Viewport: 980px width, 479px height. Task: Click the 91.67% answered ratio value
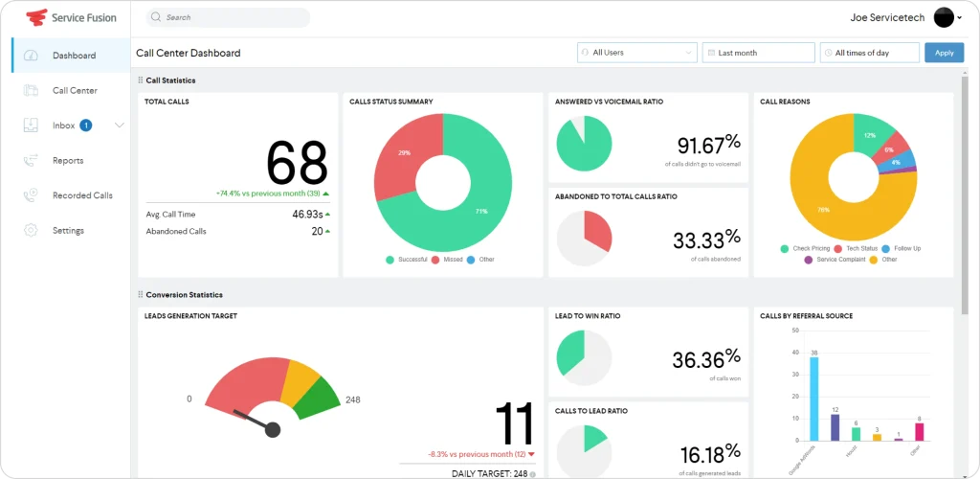click(709, 145)
